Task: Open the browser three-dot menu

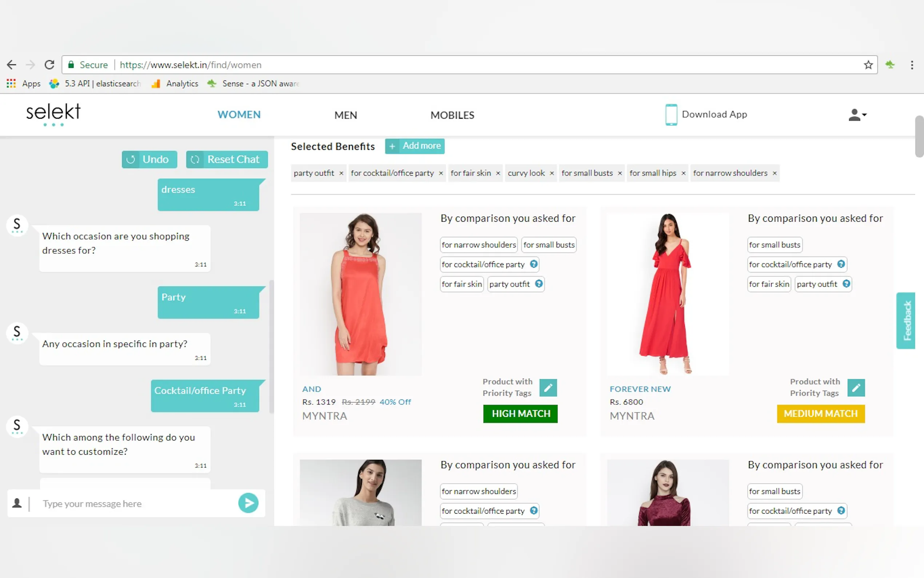Action: tap(912, 65)
